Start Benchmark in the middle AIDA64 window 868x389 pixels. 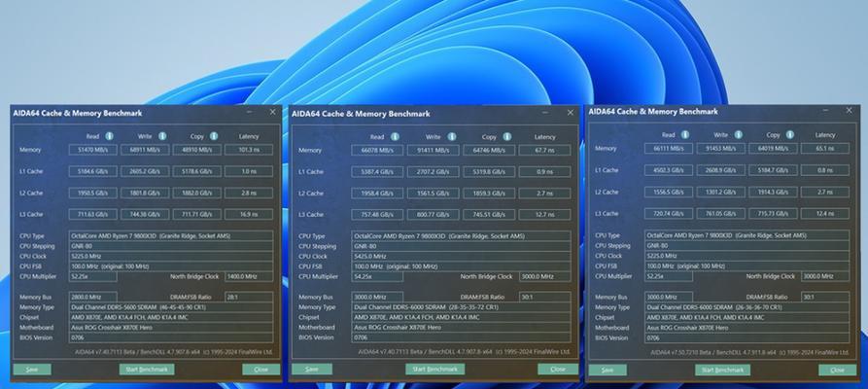[x=434, y=369]
